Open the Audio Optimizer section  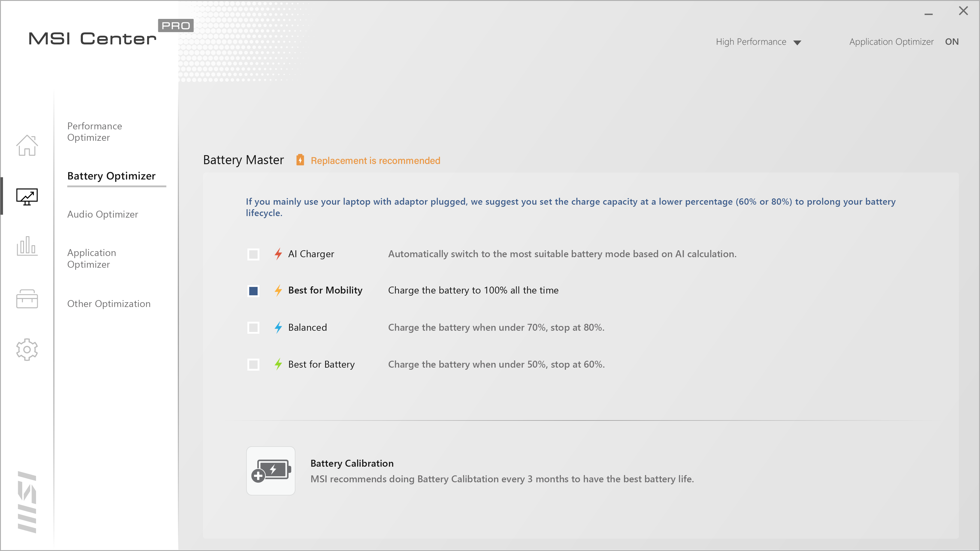click(x=102, y=214)
